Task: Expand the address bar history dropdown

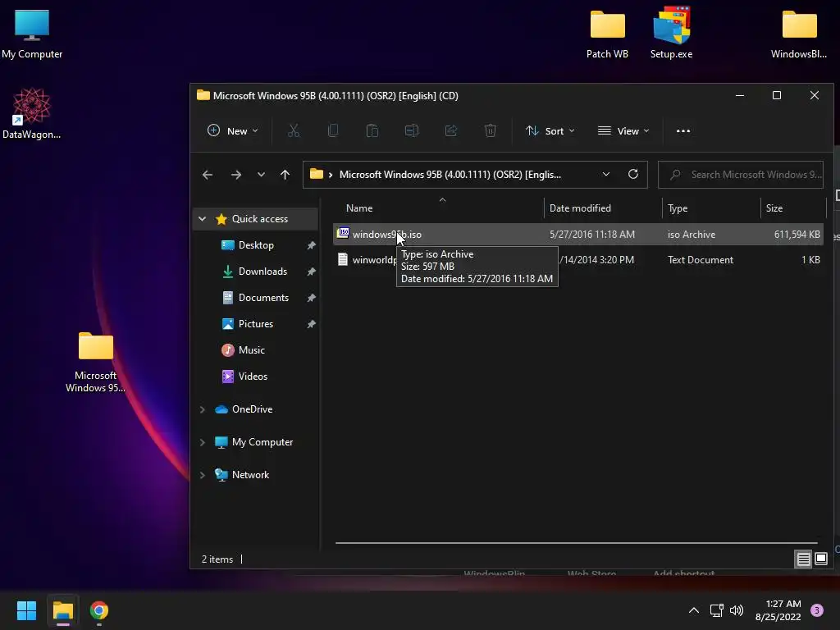Action: click(606, 175)
